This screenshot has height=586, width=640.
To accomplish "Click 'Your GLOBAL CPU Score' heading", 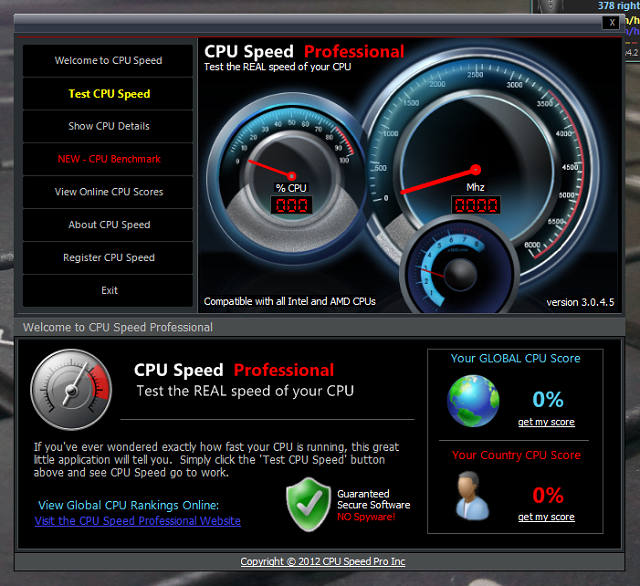I will tap(515, 358).
